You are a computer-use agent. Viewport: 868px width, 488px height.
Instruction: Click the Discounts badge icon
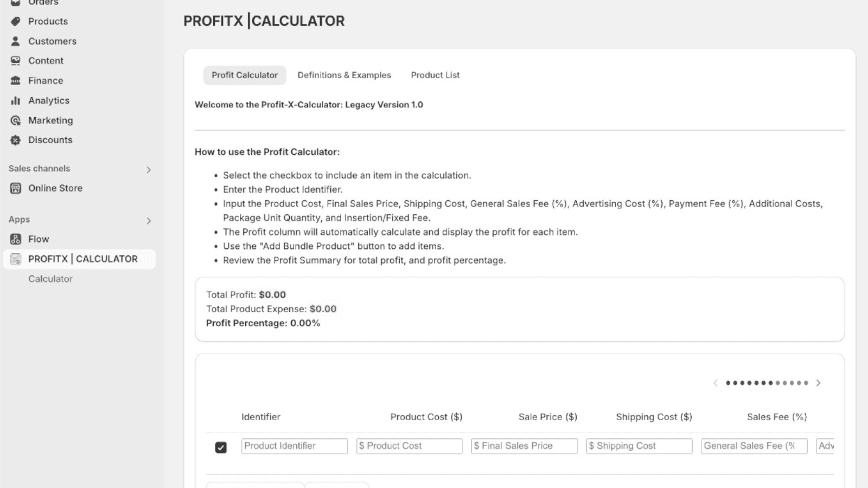tap(16, 140)
